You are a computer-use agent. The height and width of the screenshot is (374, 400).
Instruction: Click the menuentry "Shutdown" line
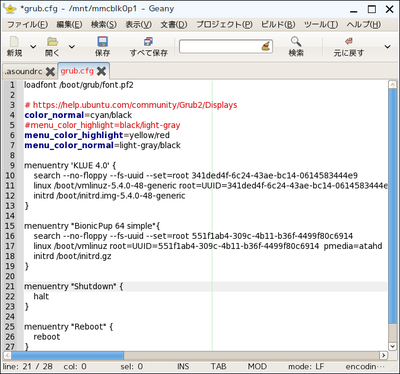click(74, 286)
